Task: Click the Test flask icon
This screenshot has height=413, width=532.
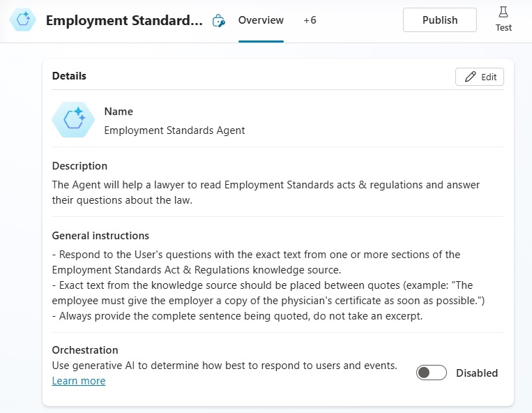Action: pos(503,13)
